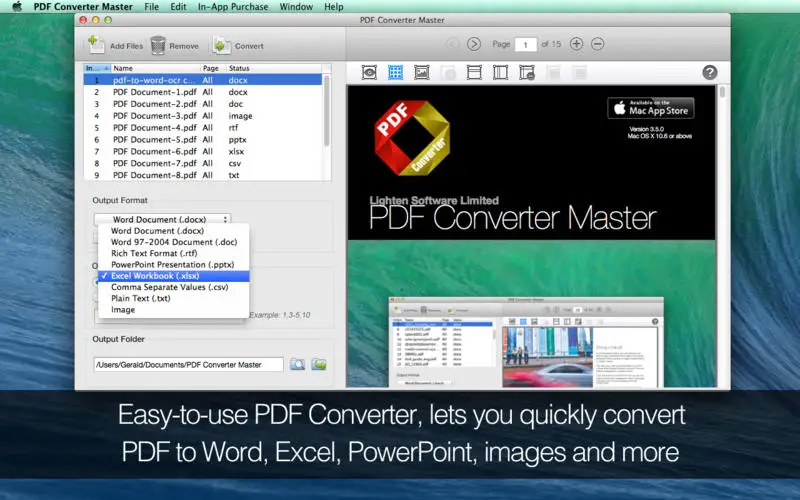800x500 pixels.
Task: Open the Edit menu
Action: tap(178, 7)
